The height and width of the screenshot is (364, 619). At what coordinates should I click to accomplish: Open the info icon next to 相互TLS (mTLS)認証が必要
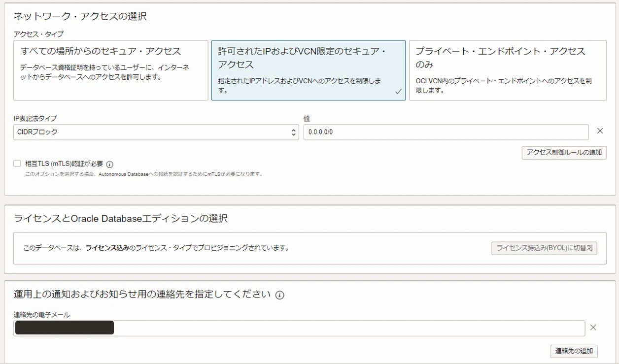pyautogui.click(x=110, y=164)
